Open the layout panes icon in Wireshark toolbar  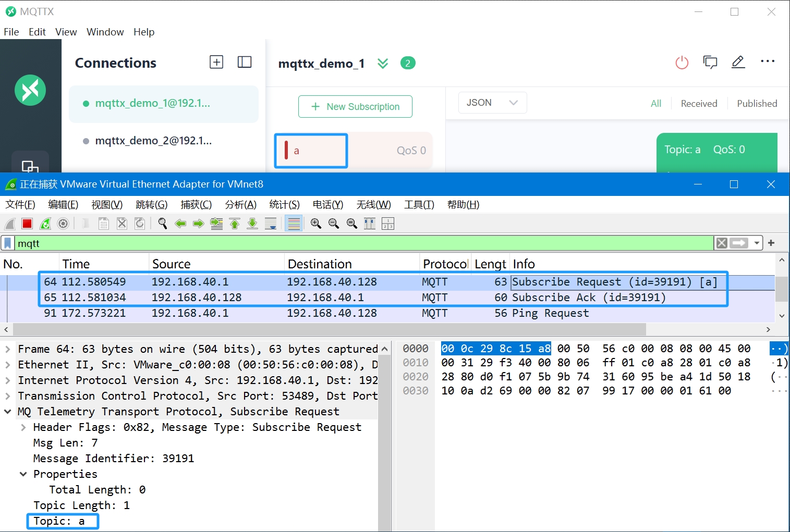click(x=388, y=224)
